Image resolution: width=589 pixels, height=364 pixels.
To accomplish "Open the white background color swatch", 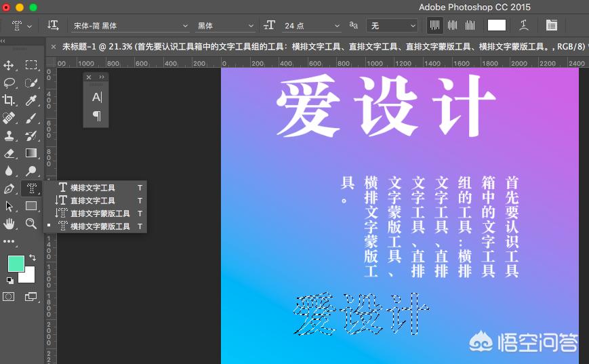I will 29,277.
